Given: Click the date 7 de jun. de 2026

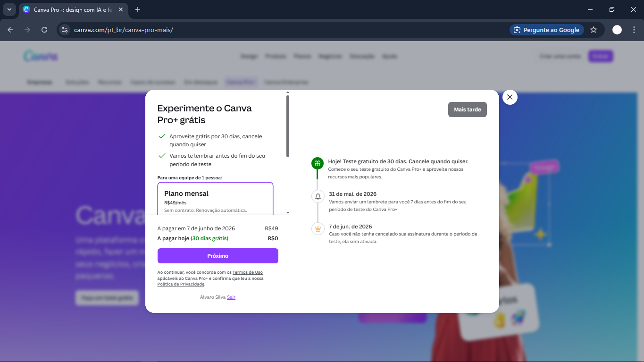Looking at the screenshot, I should coord(351,227).
